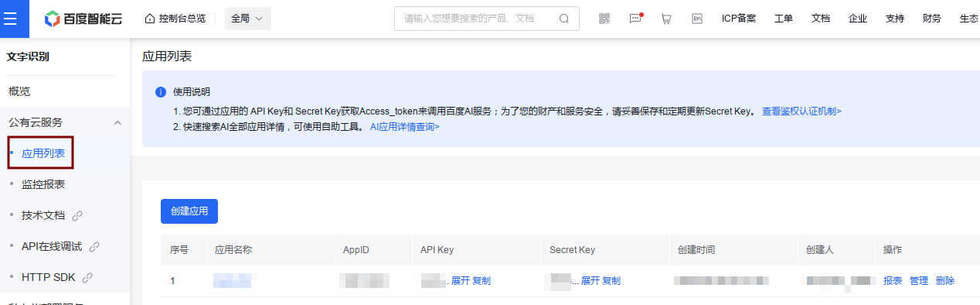Screen dimensions: 980x305
Task: Select 监控报表 in the sidebar
Action: tap(43, 184)
